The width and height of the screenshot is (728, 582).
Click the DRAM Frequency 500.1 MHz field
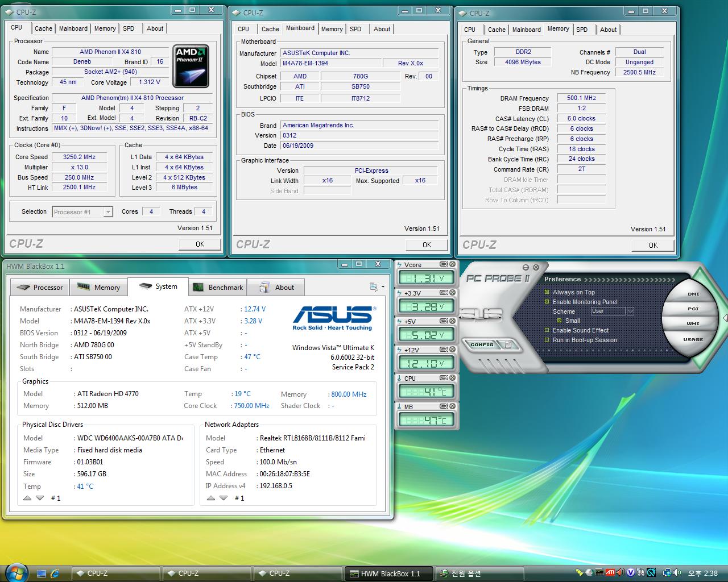pyautogui.click(x=581, y=98)
